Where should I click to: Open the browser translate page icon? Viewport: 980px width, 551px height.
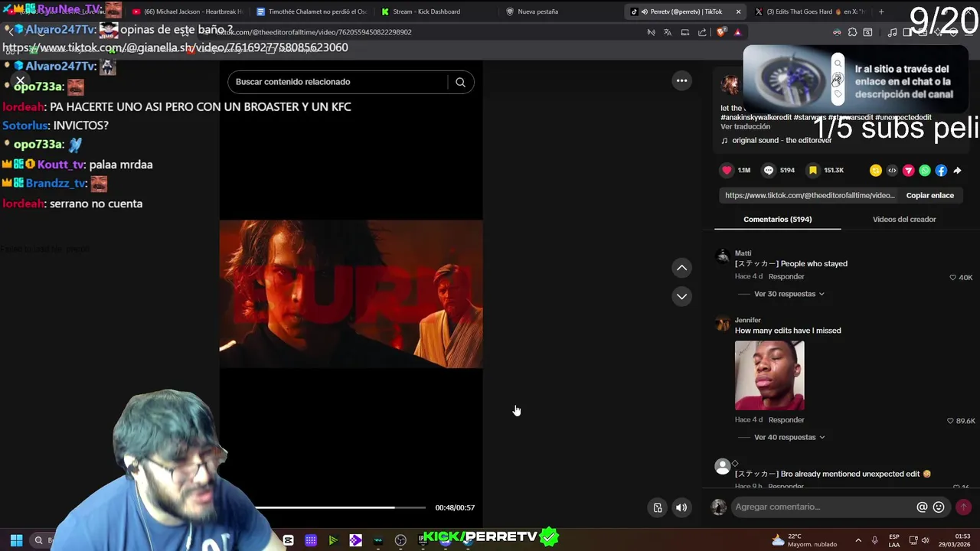pos(668,32)
